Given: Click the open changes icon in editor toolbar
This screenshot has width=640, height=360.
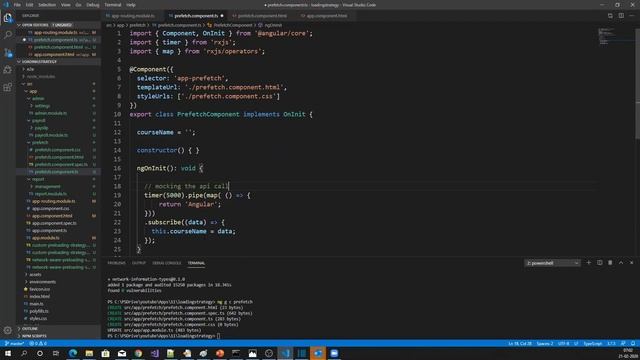Looking at the screenshot, I should click(610, 16).
